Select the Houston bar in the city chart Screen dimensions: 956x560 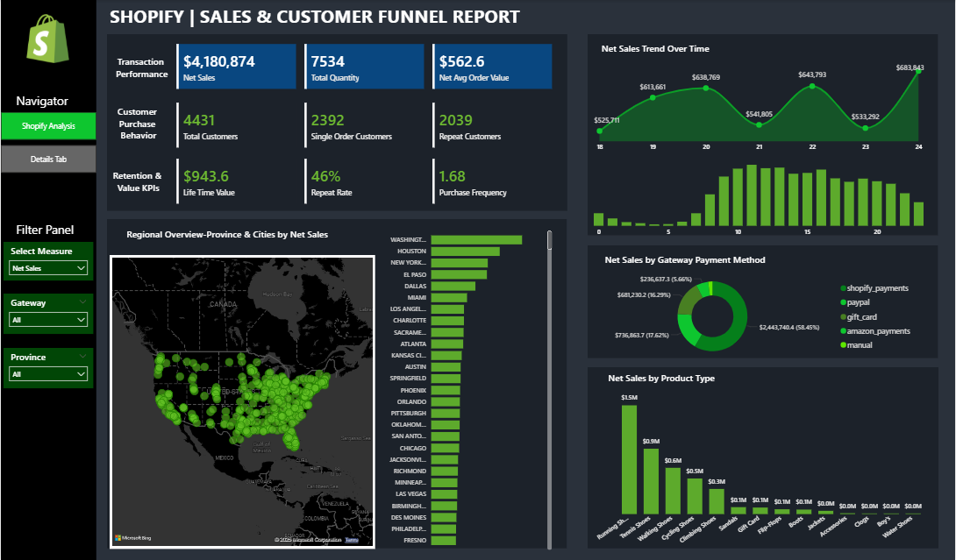(x=465, y=252)
